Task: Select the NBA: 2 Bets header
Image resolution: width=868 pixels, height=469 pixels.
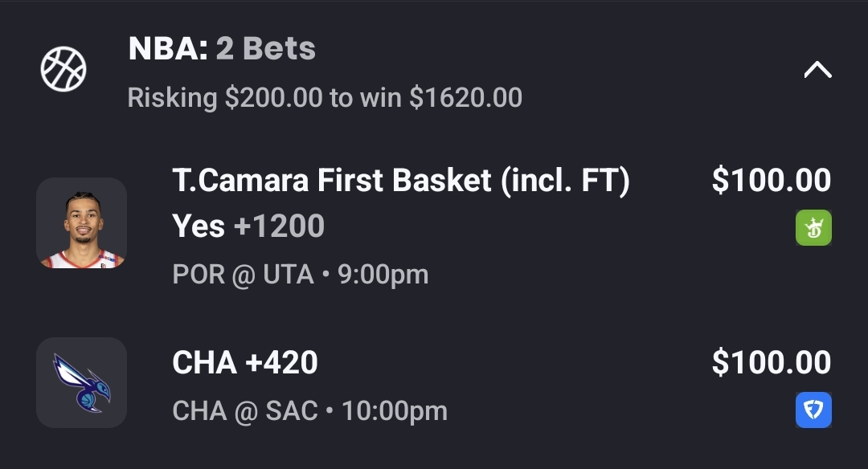Action: pyautogui.click(x=222, y=50)
